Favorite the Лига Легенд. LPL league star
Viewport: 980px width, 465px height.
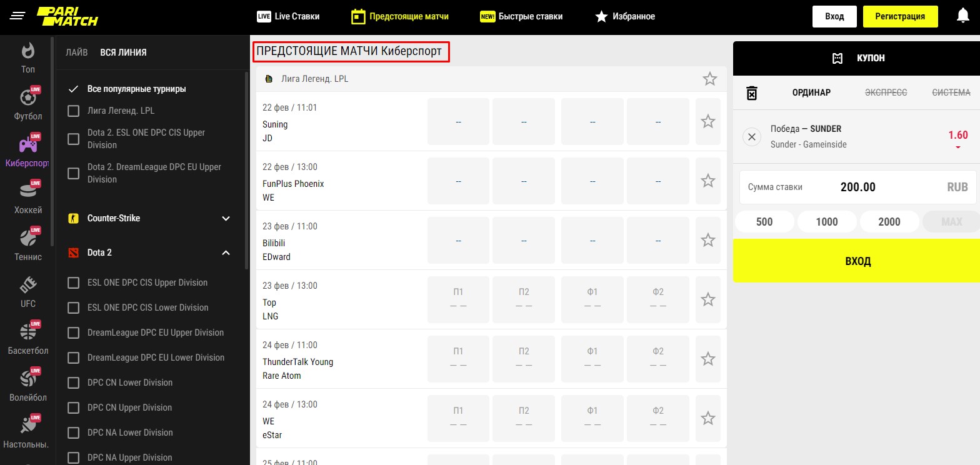click(x=709, y=79)
